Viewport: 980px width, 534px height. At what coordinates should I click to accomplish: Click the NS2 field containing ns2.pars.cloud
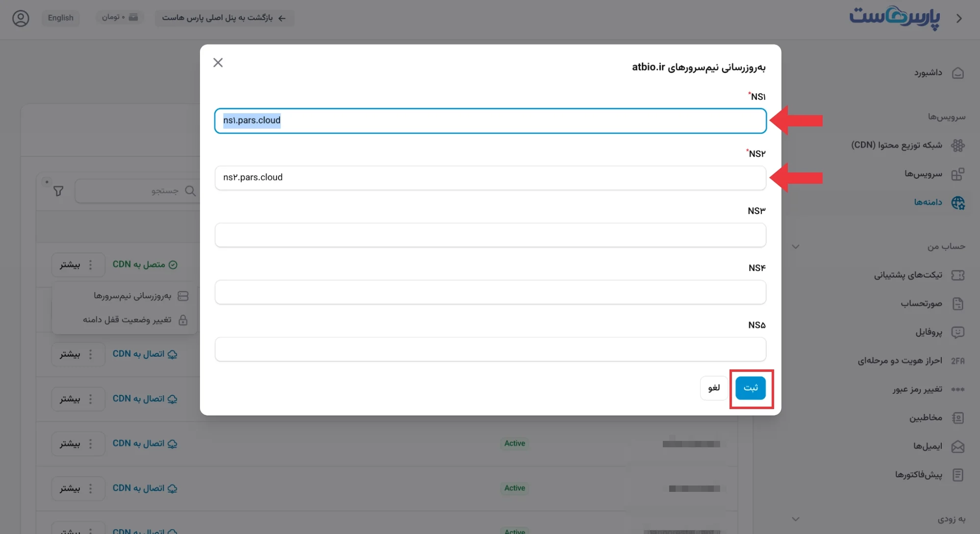point(490,177)
